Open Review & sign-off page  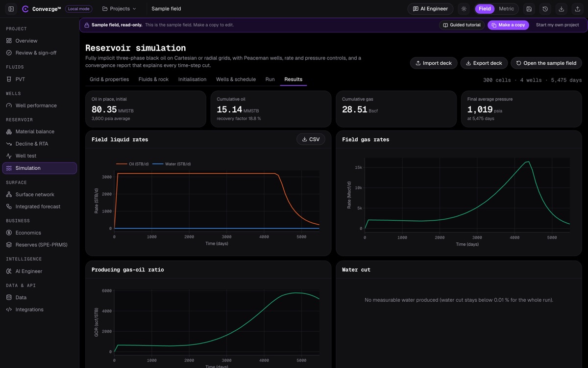click(x=40, y=53)
